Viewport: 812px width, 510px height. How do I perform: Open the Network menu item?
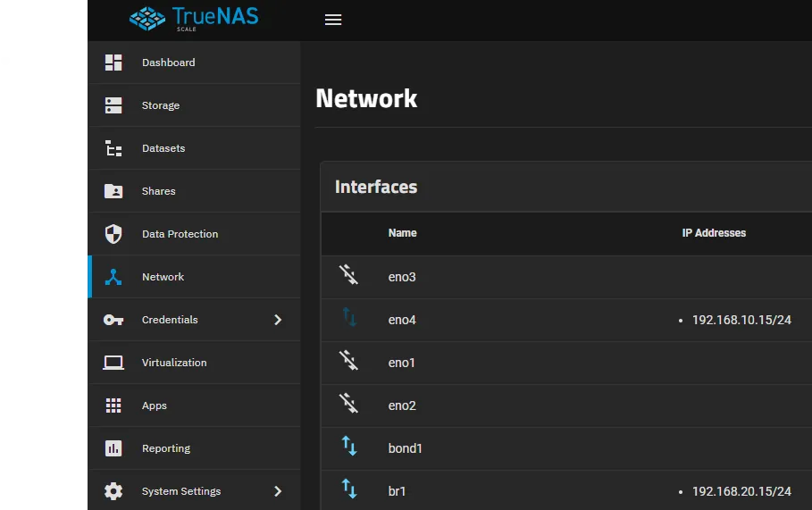click(x=163, y=277)
